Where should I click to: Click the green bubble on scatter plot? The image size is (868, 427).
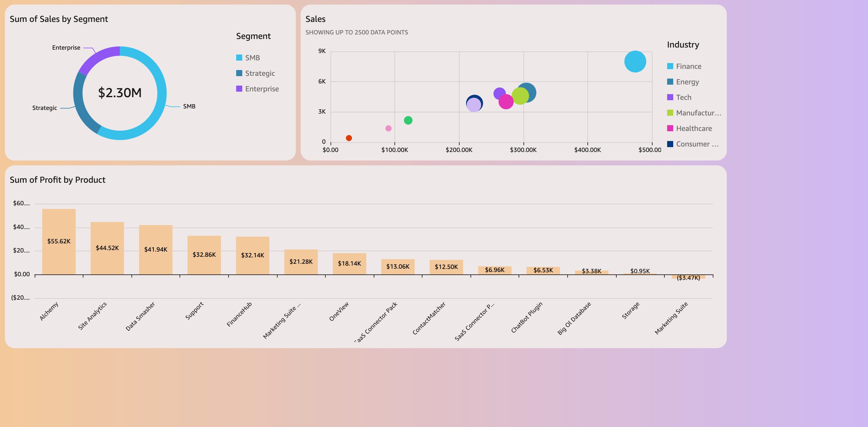coord(408,120)
